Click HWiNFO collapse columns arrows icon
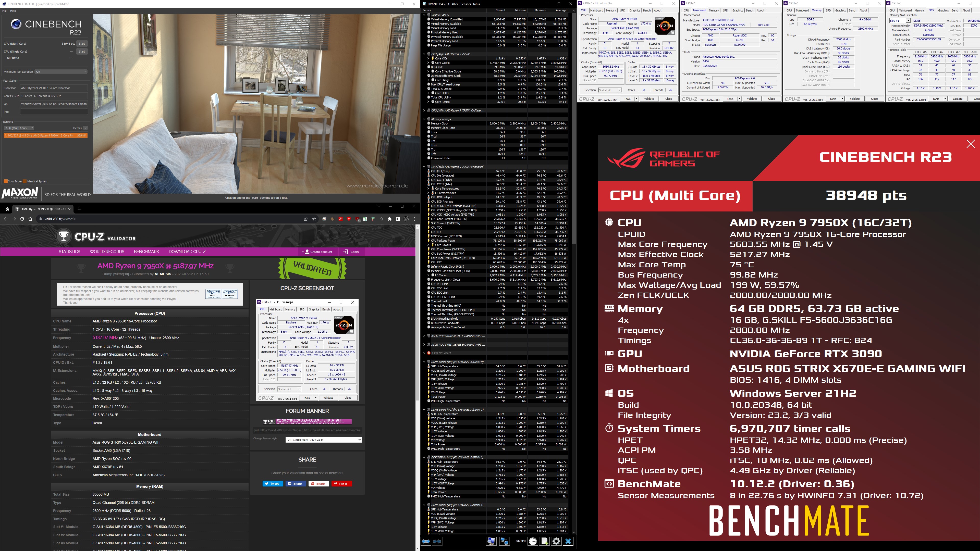980x551 pixels. [437, 541]
